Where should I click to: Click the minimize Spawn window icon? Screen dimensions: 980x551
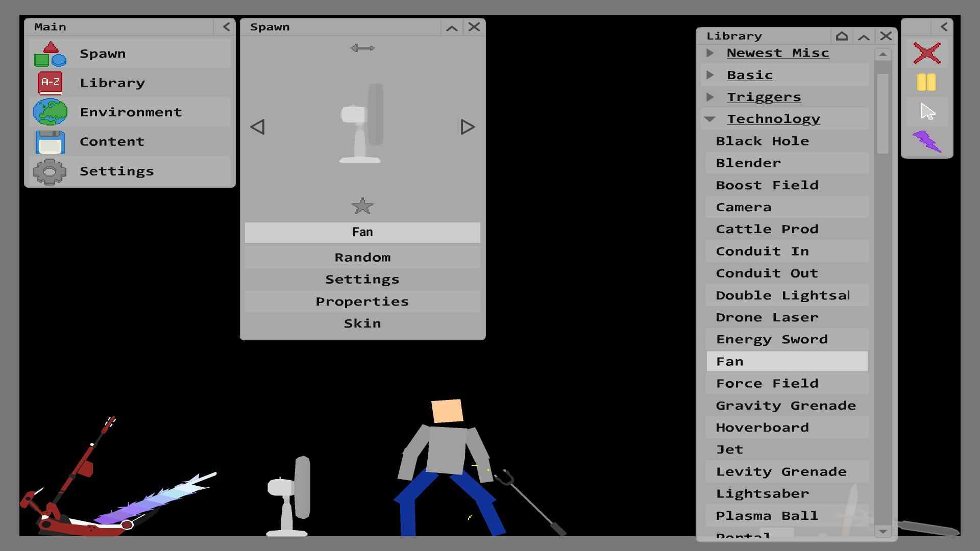[x=452, y=27]
